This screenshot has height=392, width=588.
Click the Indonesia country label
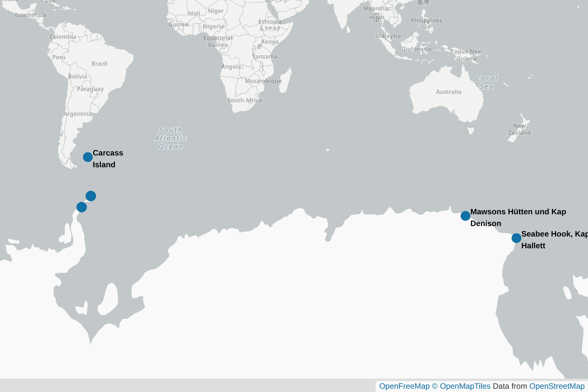point(417,49)
